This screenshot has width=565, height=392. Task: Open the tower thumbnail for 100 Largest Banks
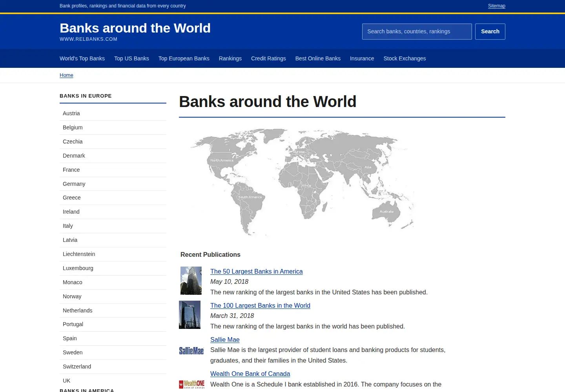(x=190, y=315)
